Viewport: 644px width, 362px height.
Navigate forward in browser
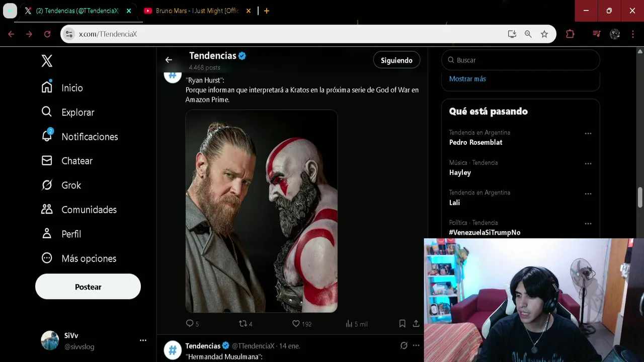click(x=29, y=34)
